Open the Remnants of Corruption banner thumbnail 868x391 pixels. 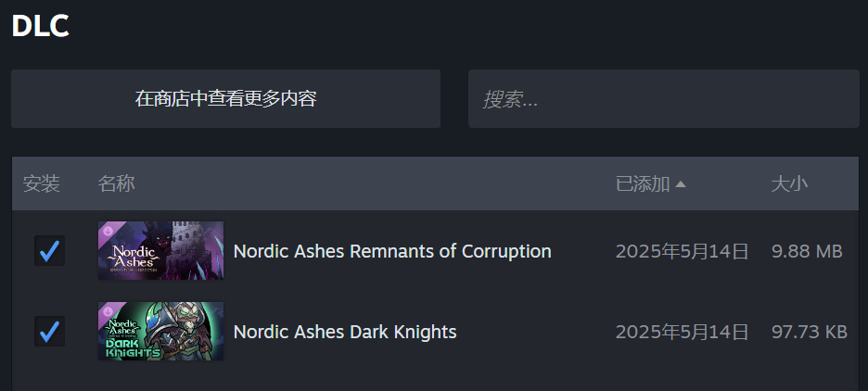(x=161, y=250)
